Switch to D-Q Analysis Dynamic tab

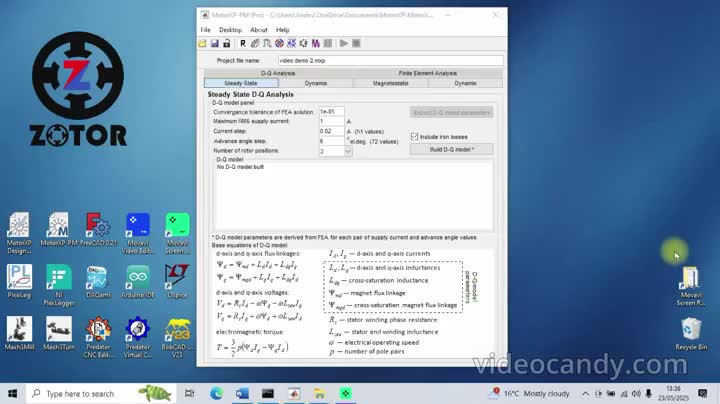316,83
